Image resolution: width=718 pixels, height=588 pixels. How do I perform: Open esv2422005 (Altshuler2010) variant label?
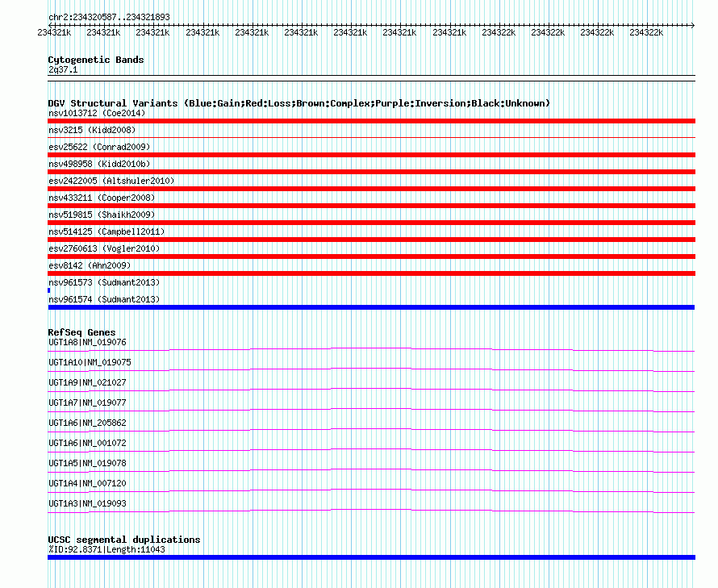point(111,181)
